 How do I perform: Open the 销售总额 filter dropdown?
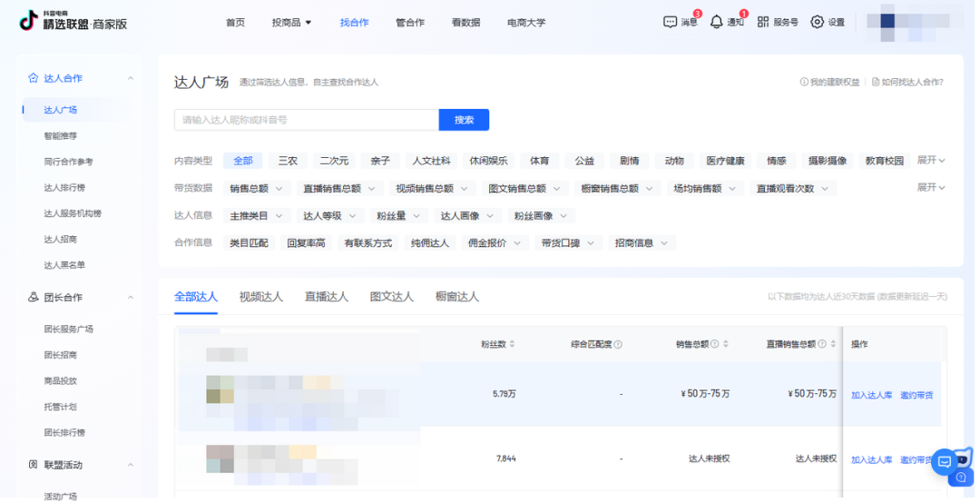[x=257, y=188]
